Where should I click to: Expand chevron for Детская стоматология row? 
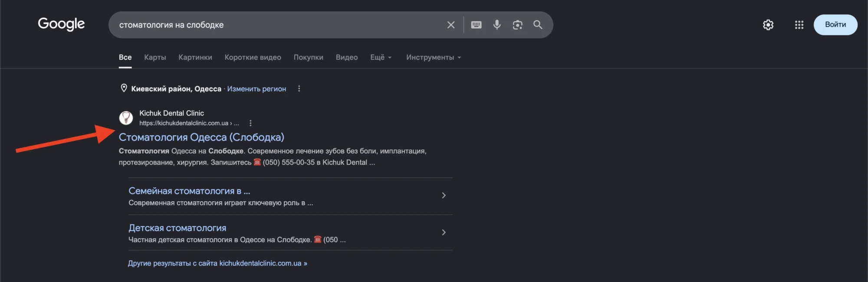(x=444, y=232)
